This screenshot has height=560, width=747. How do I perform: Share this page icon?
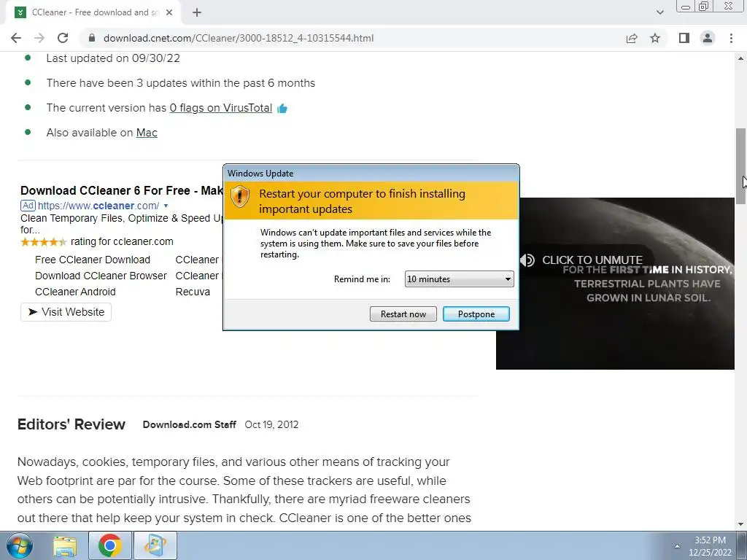point(632,38)
